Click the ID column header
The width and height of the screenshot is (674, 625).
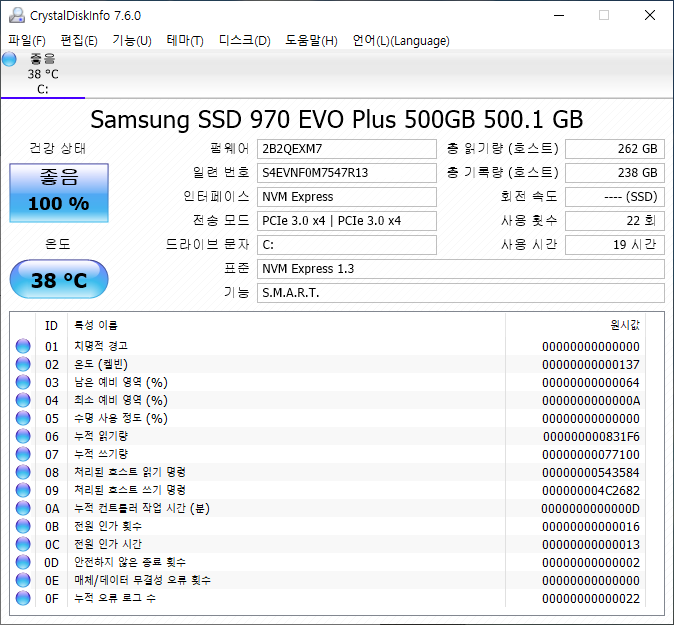click(x=51, y=325)
